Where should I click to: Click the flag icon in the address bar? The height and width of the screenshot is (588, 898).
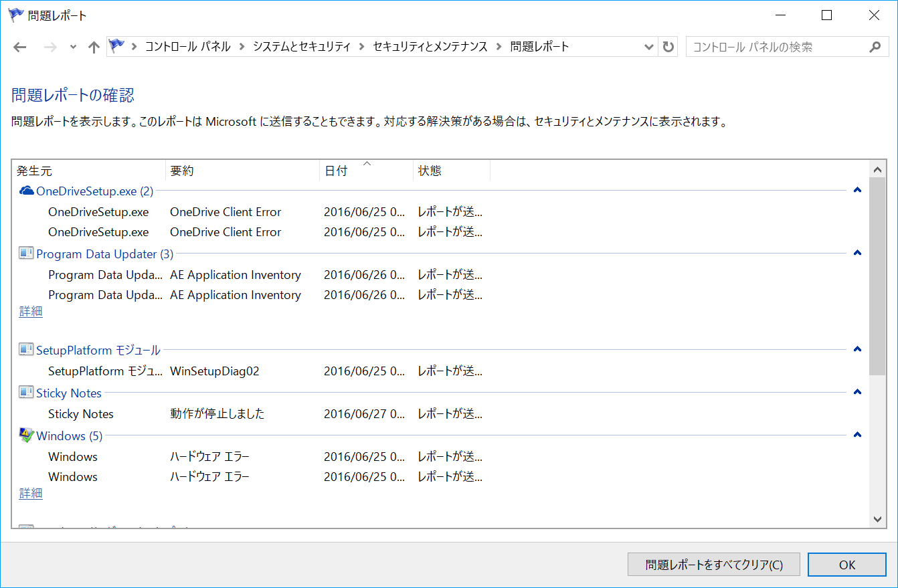tap(117, 46)
